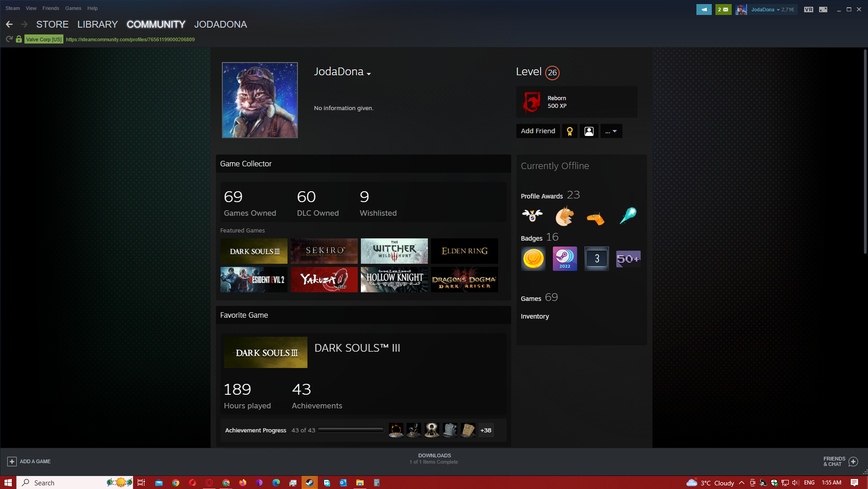Open the Friends menu
The image size is (868, 489).
point(51,8)
